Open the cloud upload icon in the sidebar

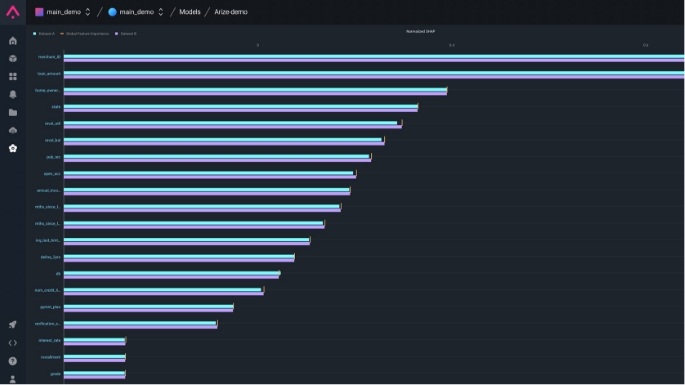point(13,130)
